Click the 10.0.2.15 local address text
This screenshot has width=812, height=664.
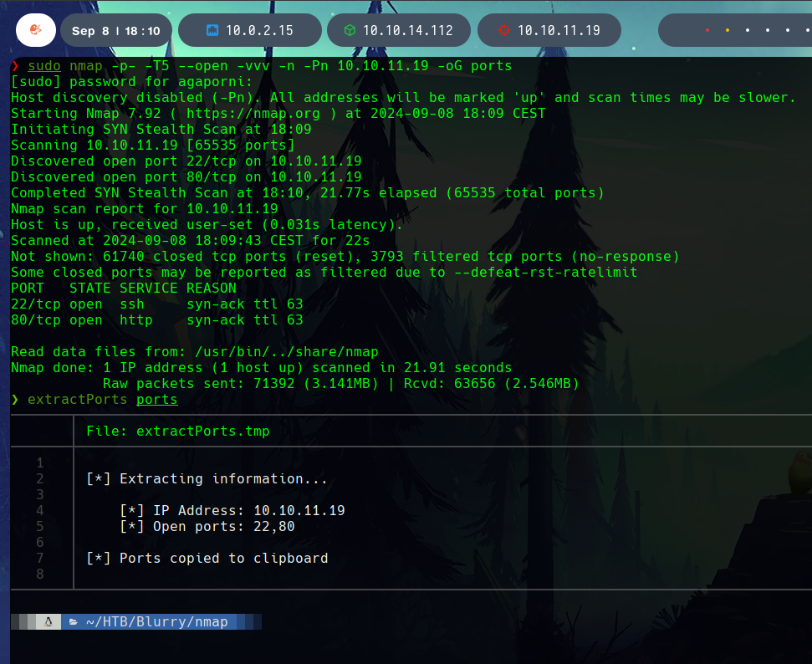pyautogui.click(x=259, y=30)
